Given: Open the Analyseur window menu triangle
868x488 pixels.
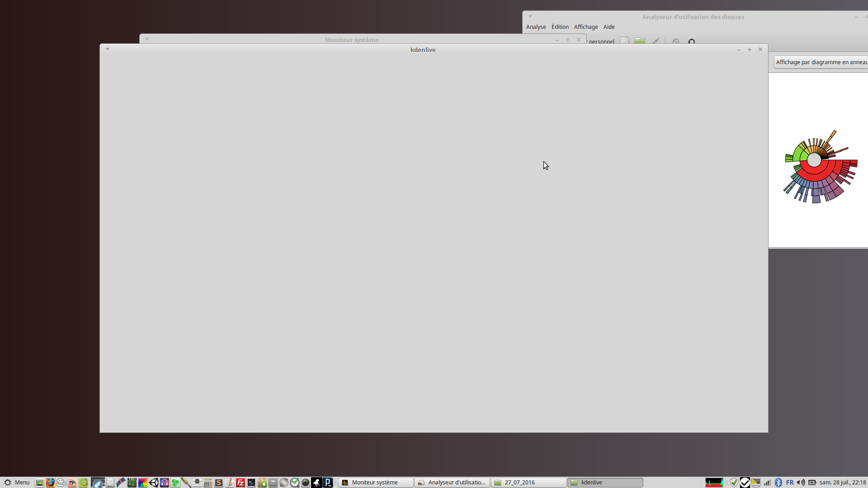Looking at the screenshot, I should pyautogui.click(x=530, y=16).
